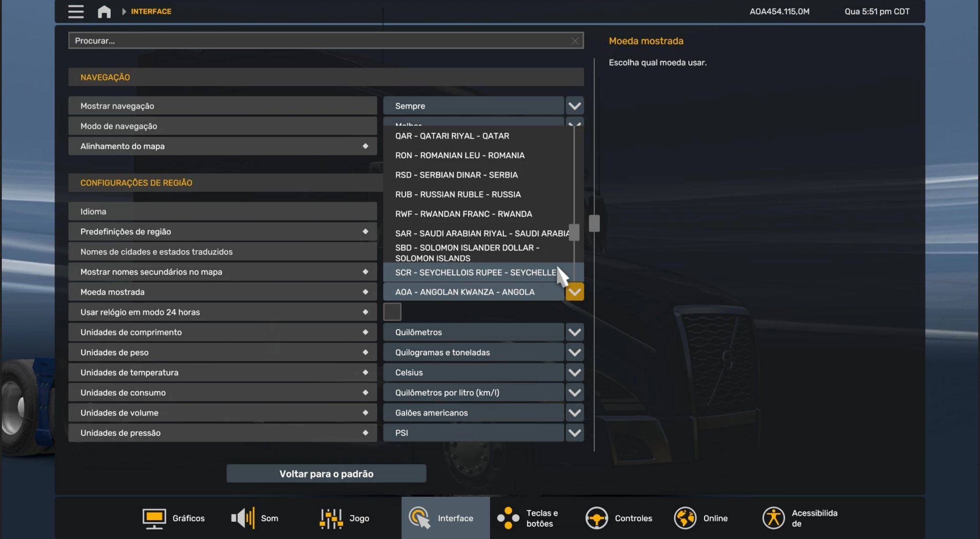Expand Unidades de temperatura Celsius dropdown
This screenshot has height=539, width=980.
coord(574,373)
